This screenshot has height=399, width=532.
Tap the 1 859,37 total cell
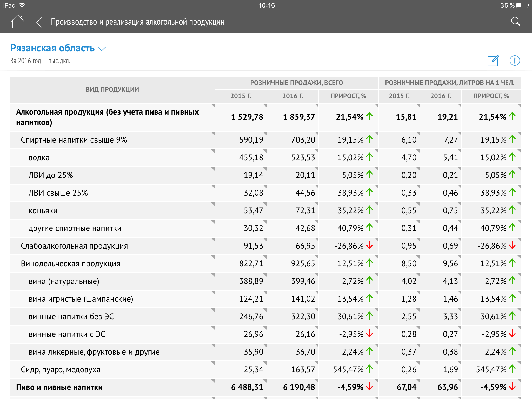299,117
